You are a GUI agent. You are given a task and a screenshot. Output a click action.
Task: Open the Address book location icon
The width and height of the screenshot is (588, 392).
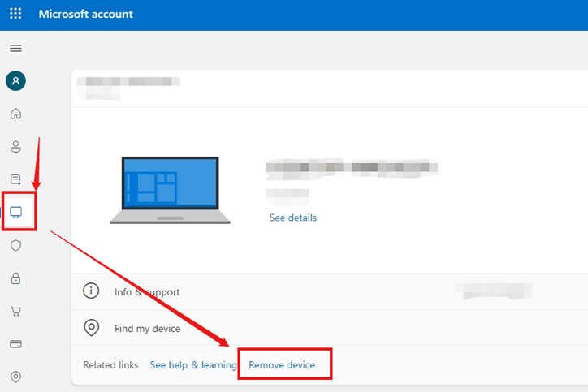15,377
